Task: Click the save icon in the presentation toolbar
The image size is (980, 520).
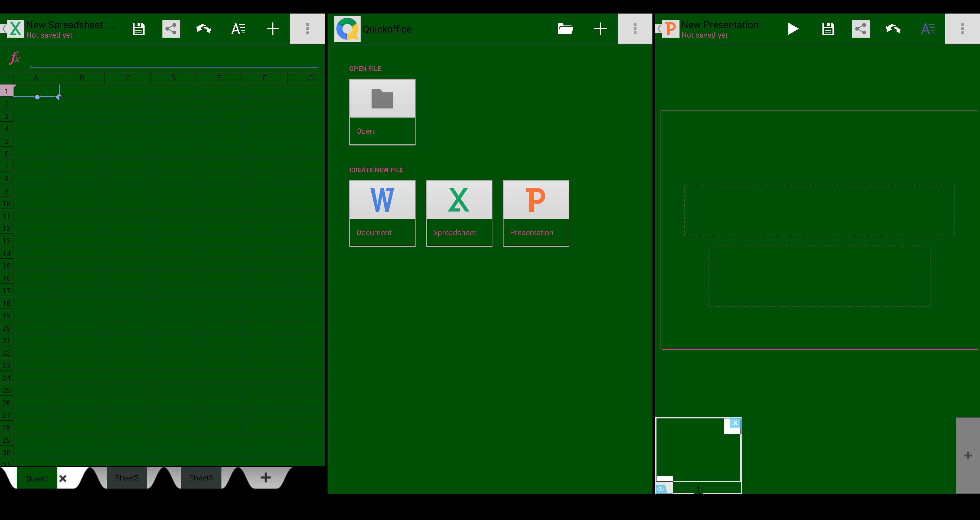Action: coord(828,28)
